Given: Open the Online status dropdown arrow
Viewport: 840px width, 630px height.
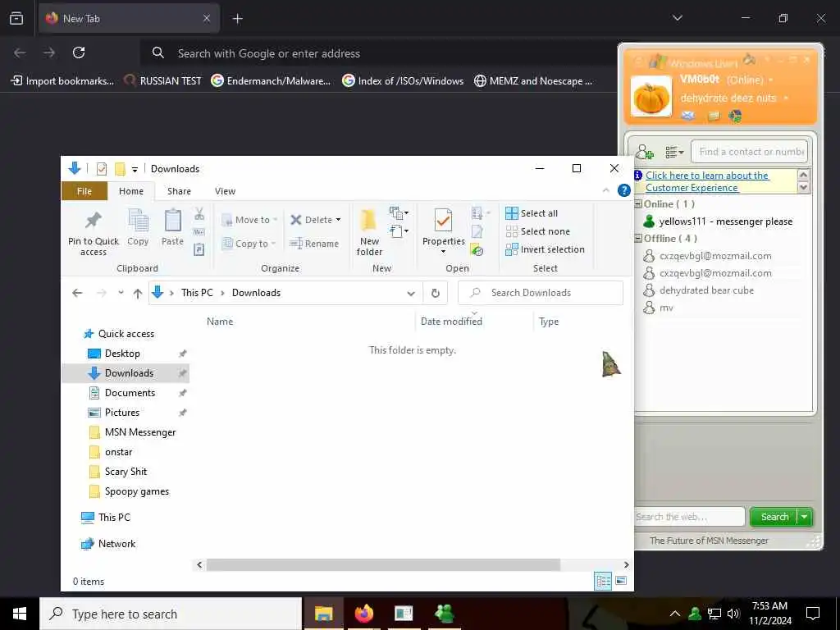Looking at the screenshot, I should click(770, 80).
